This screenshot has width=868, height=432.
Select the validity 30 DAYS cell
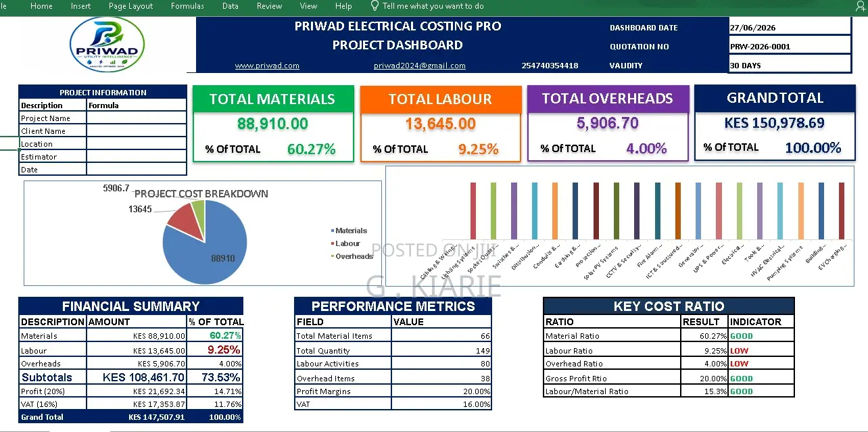[x=789, y=66]
